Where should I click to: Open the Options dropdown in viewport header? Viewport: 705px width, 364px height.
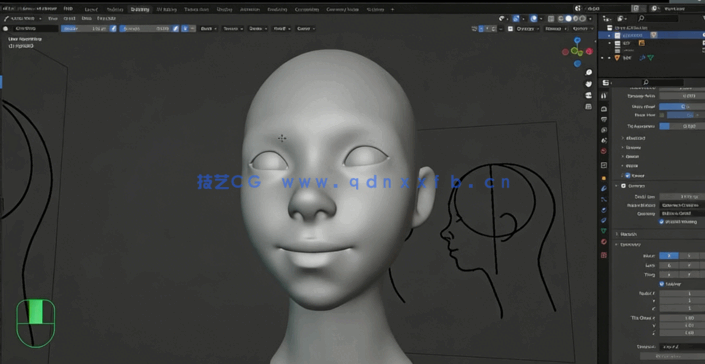[583, 28]
